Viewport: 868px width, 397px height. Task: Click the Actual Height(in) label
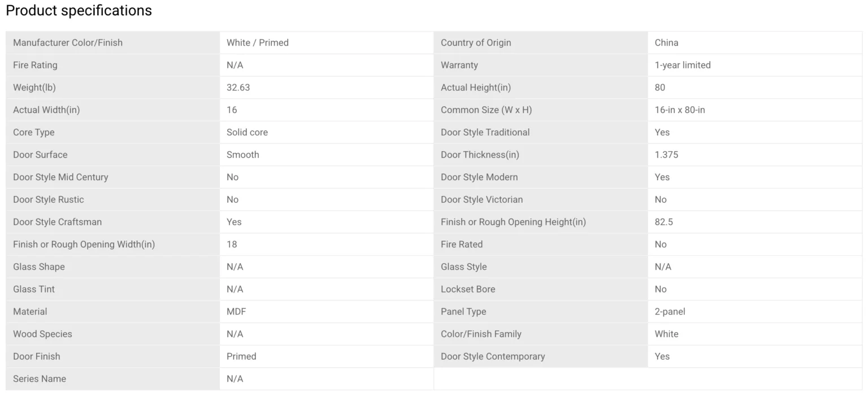click(x=476, y=88)
